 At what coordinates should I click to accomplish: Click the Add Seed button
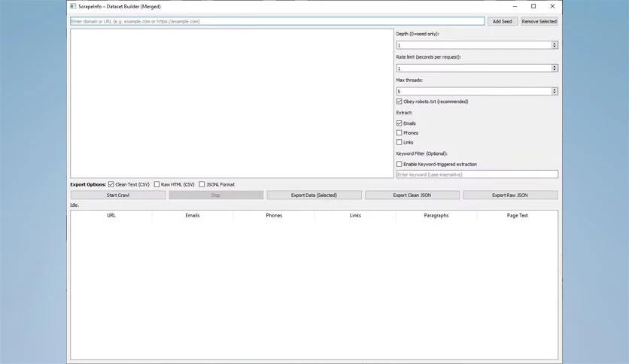[x=503, y=21]
